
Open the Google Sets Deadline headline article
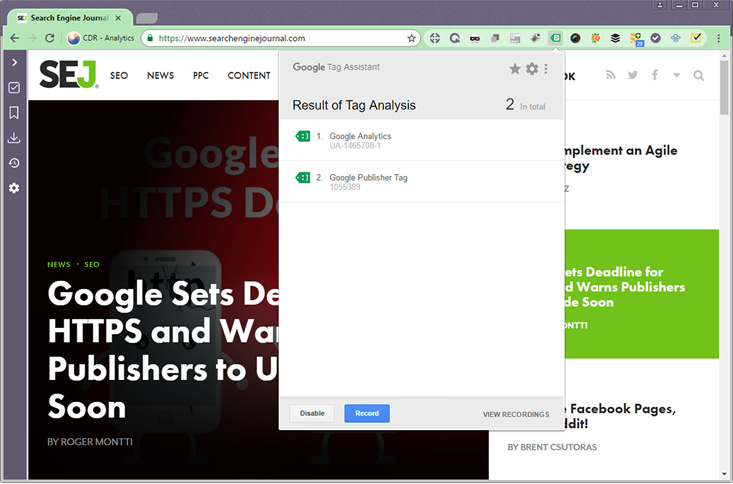click(164, 350)
